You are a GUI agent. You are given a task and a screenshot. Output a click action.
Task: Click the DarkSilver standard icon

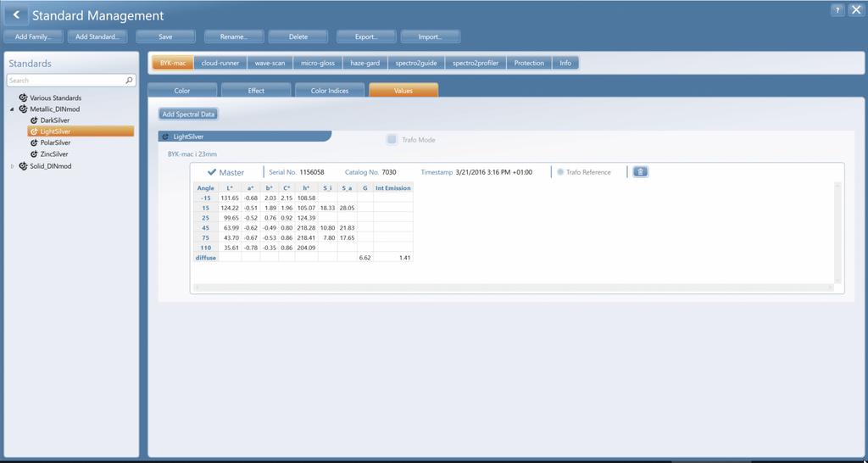point(34,120)
